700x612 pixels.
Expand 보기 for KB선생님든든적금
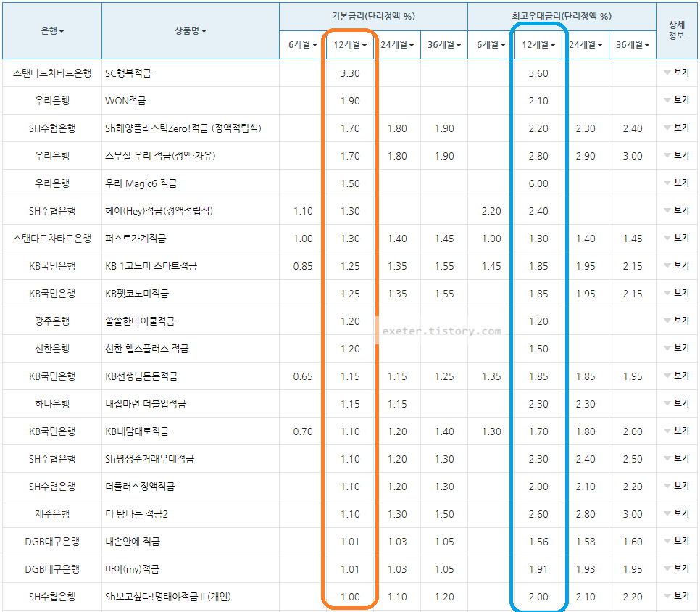[677, 376]
